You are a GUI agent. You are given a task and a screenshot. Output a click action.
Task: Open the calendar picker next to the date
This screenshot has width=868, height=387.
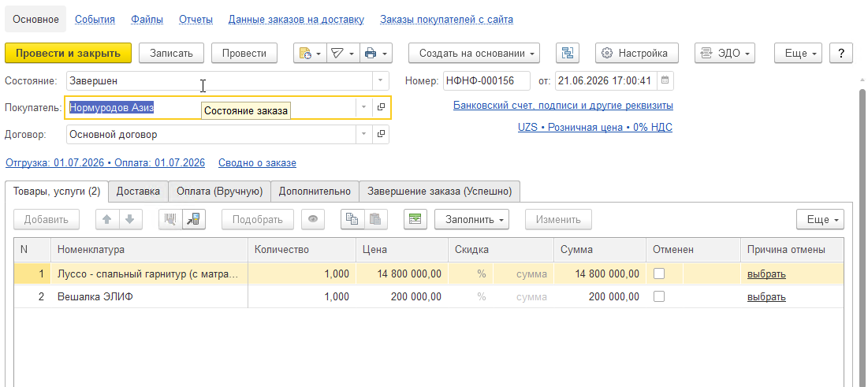click(x=665, y=81)
